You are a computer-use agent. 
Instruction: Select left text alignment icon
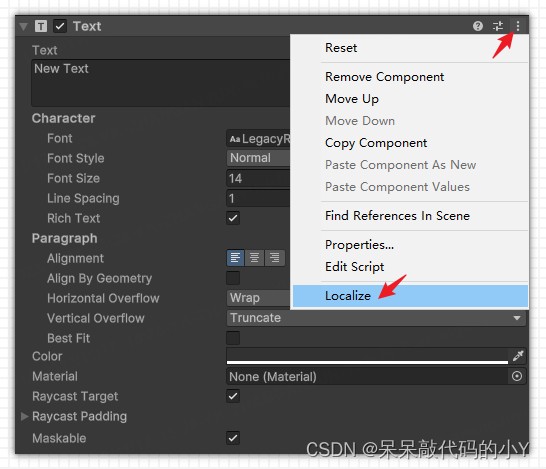click(235, 258)
